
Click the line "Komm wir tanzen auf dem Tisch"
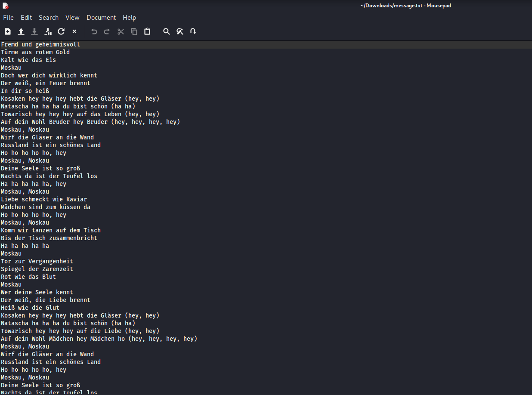coord(51,230)
